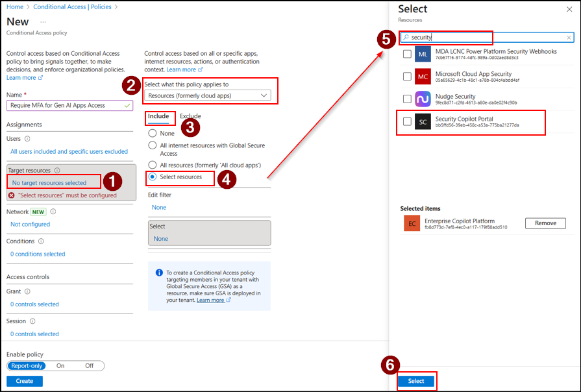Choose the None radio button
This screenshot has width=581, height=392.
[x=153, y=133]
